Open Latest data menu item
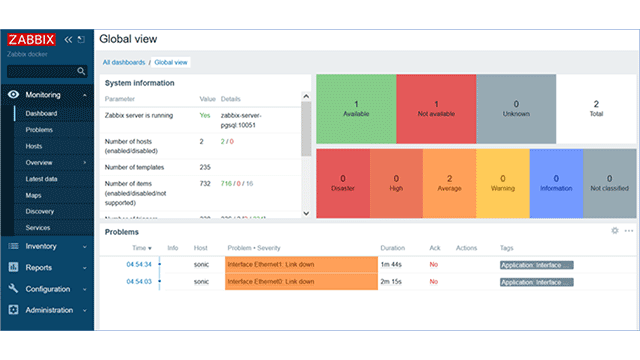Image resolution: width=640 pixels, height=360 pixels. tap(41, 179)
